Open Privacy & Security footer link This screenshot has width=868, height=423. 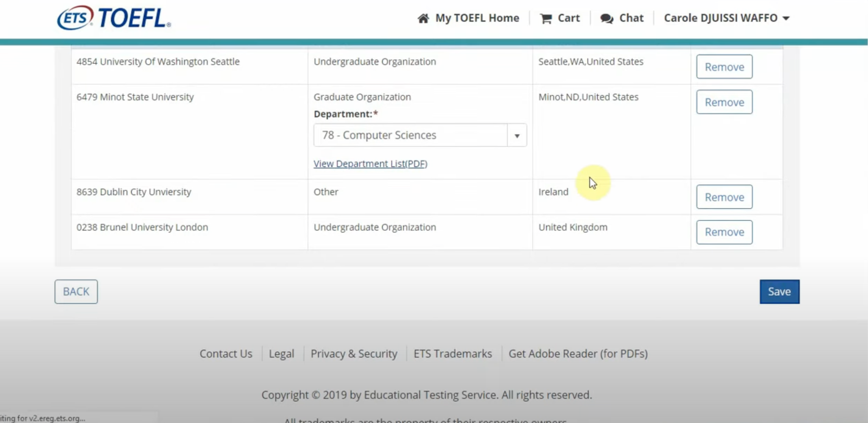354,354
